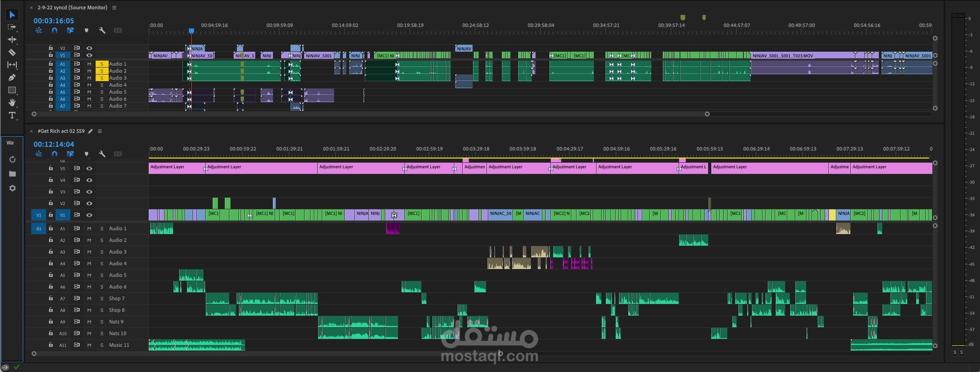The image size is (980, 372).
Task: Toggle solo on Audio 3 in syncd timeline
Action: click(x=102, y=78)
